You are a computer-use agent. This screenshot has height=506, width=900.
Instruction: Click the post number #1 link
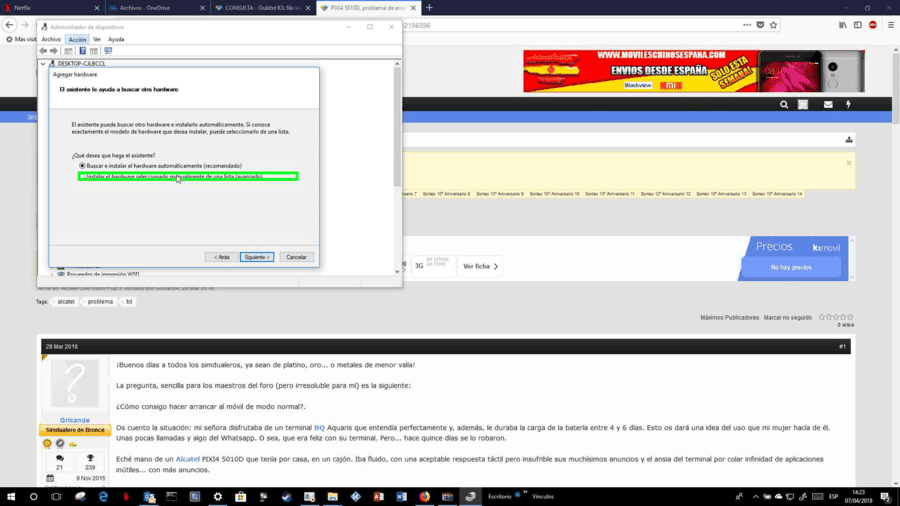pos(842,347)
